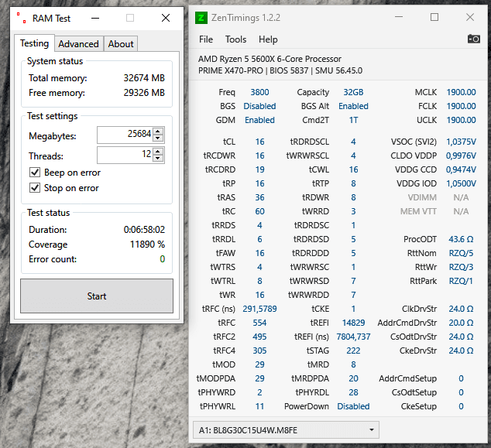Click the ProcODT value 43.6 Ω

tap(461, 239)
